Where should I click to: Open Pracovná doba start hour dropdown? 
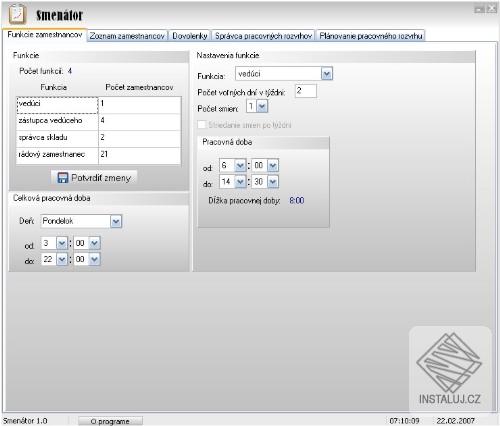pyautogui.click(x=240, y=165)
